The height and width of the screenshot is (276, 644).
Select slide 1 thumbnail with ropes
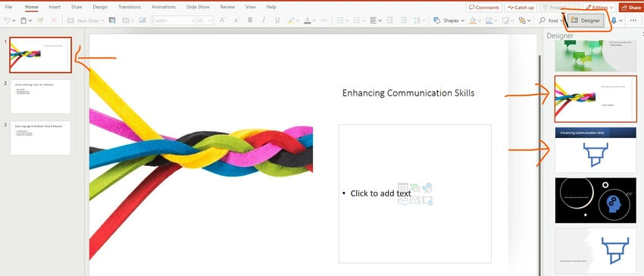(x=40, y=55)
